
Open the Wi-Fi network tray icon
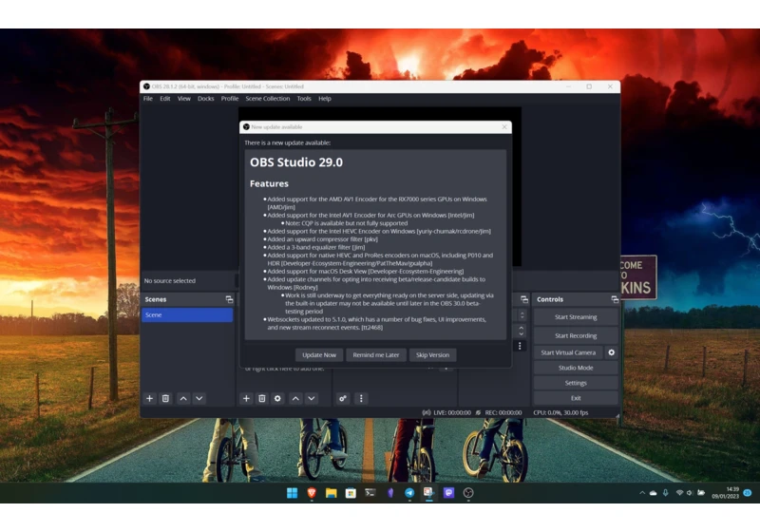point(679,493)
